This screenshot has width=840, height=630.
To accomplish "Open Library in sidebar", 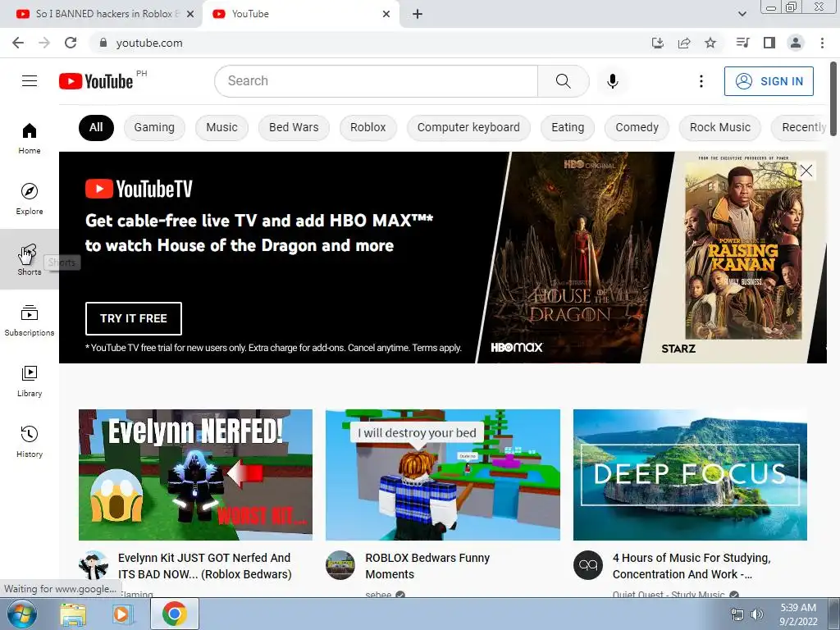I will [30, 381].
